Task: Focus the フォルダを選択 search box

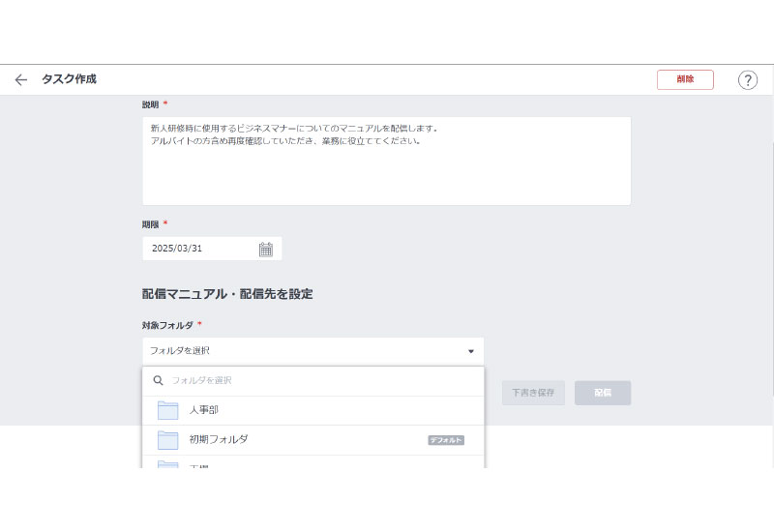Action: coord(319,381)
